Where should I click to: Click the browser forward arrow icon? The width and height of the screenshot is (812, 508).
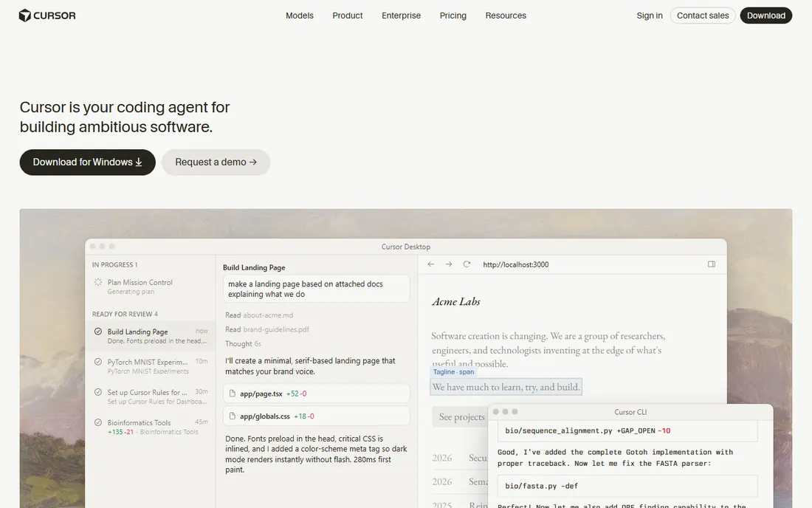tap(449, 264)
